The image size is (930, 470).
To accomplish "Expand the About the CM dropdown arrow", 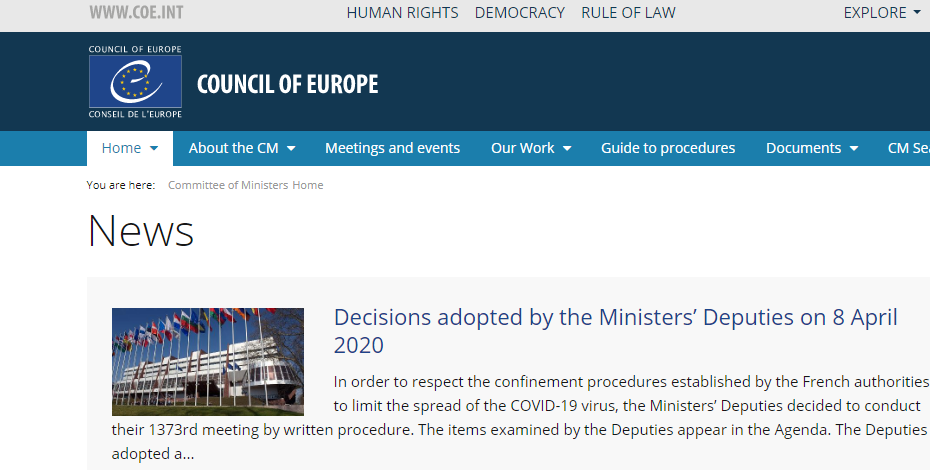I will pyautogui.click(x=291, y=148).
